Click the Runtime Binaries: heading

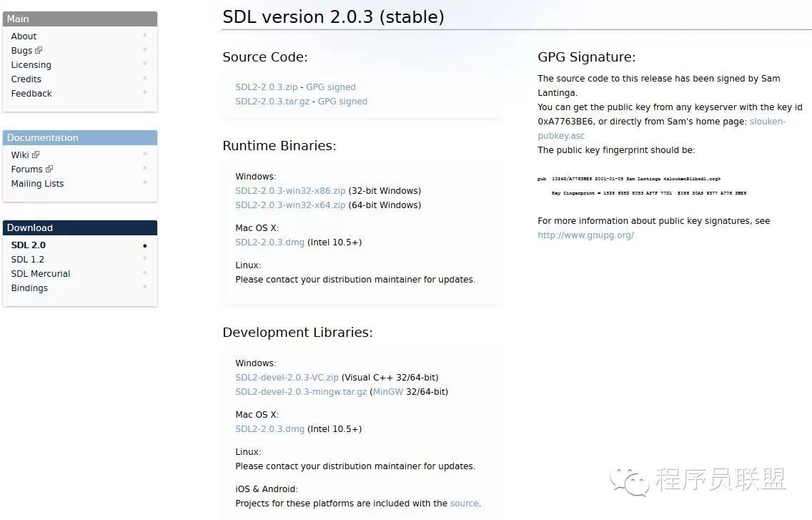279,146
